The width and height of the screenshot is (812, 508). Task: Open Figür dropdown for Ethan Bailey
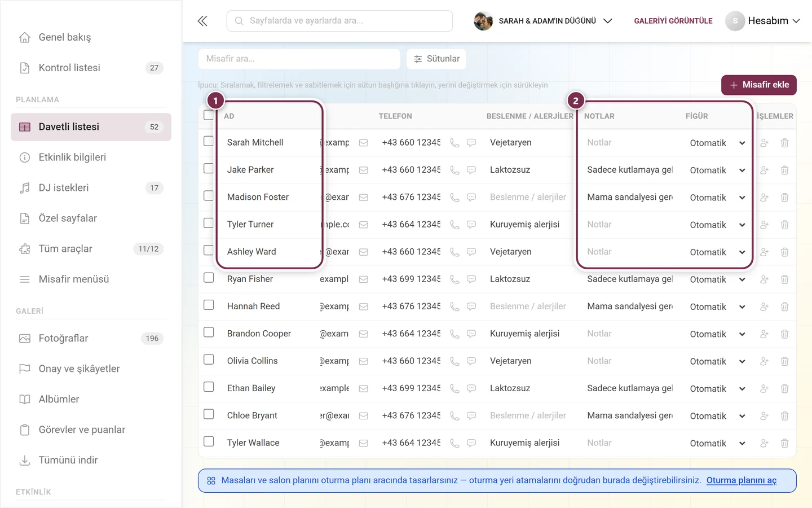coord(717,389)
